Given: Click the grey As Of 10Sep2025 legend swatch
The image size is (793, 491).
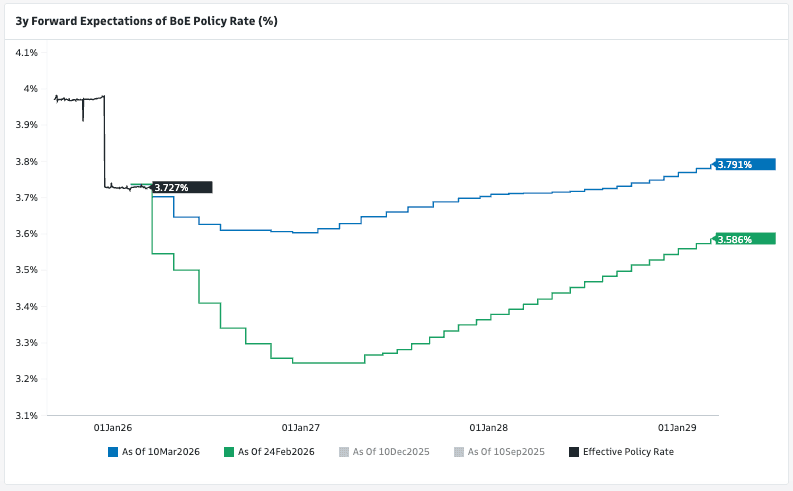Looking at the screenshot, I should pyautogui.click(x=459, y=452).
